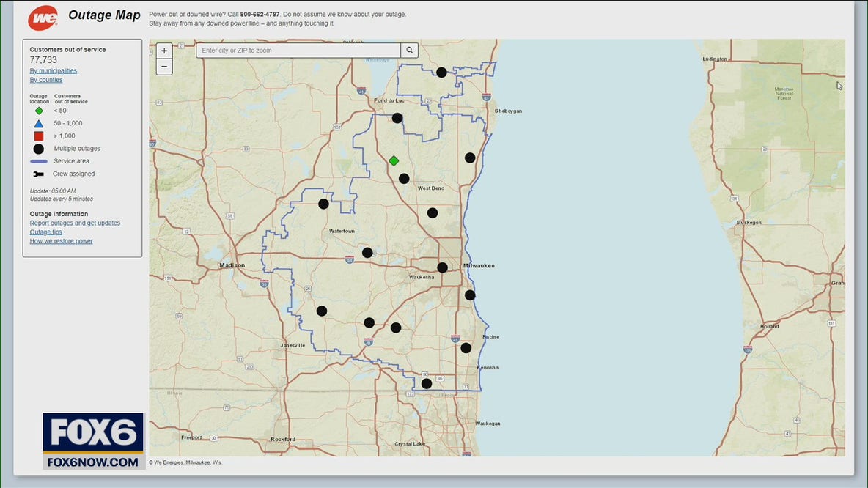
Task: Open the By municipalities link
Action: [53, 71]
